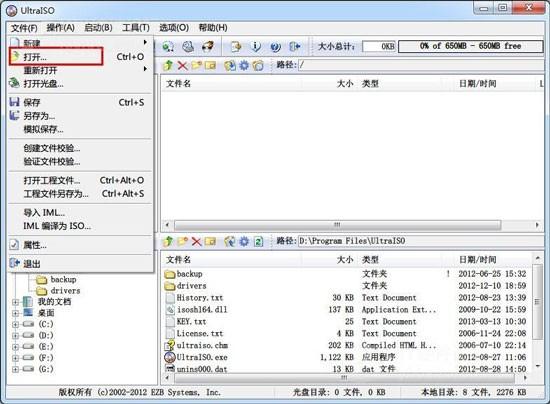Click the red X delete icon in the local pane toolbar
The height and width of the screenshot is (404, 550).
tap(196, 242)
